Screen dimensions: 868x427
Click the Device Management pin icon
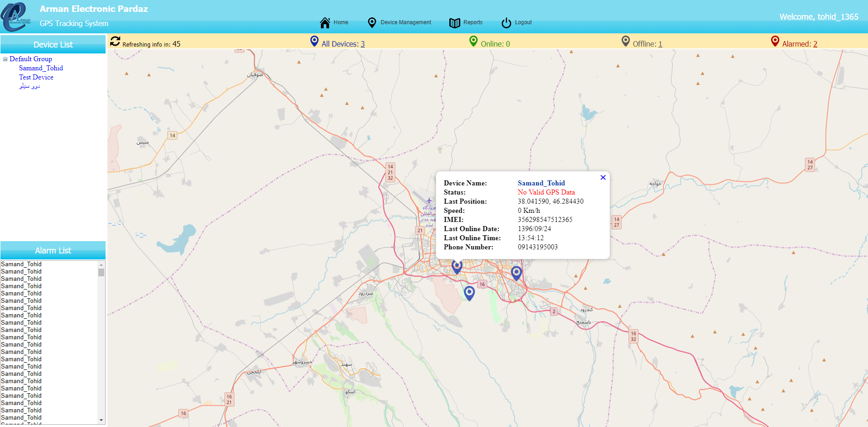coord(372,22)
